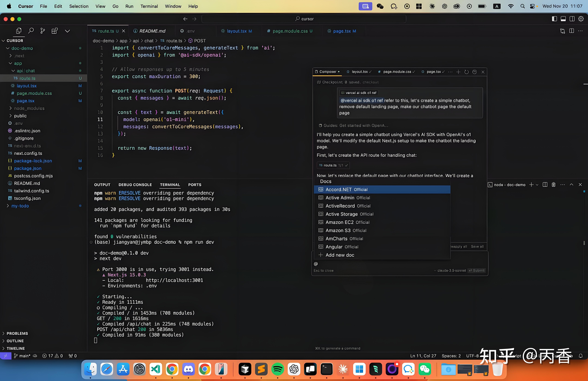The image size is (588, 381).
Task: Click the kill terminal trash icon
Action: [x=553, y=185]
